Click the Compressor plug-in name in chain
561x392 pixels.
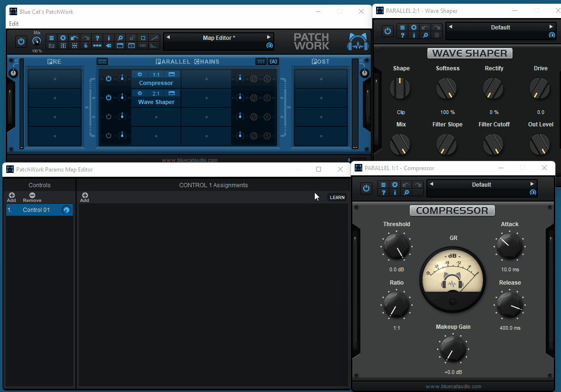(156, 83)
